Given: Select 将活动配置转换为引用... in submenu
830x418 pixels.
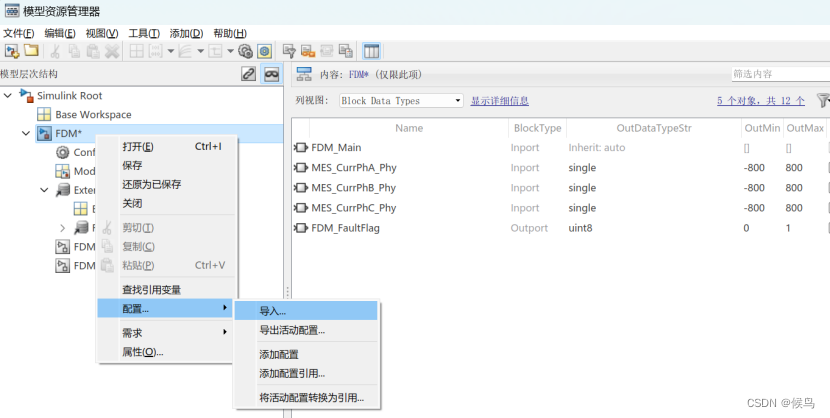Looking at the screenshot, I should (x=306, y=398).
